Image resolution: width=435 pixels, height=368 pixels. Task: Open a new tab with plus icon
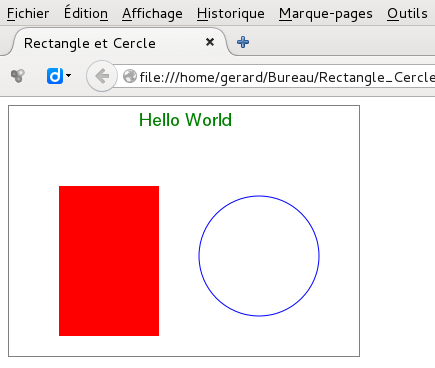(x=243, y=42)
